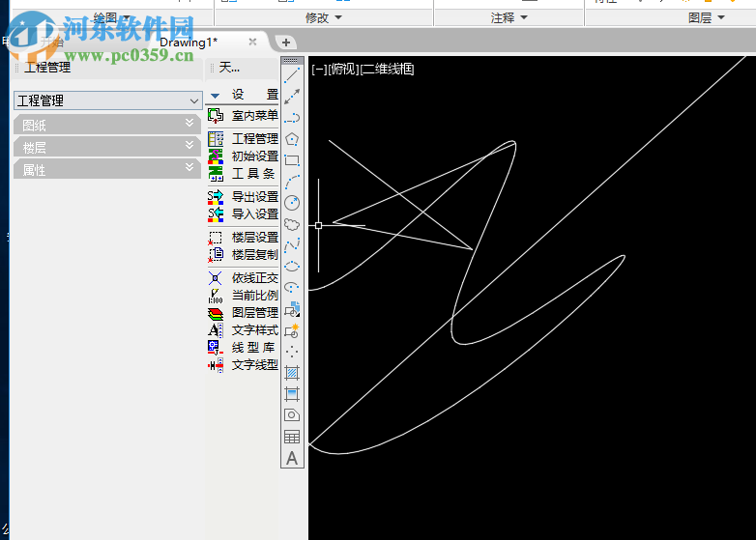The width and height of the screenshot is (756, 540).
Task: Click the 导出设置 icon
Action: 216,197
